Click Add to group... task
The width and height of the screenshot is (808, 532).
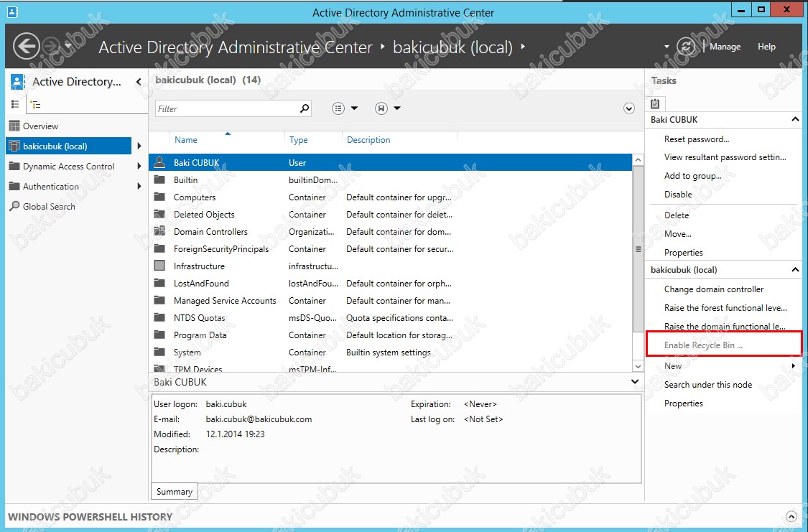(692, 176)
